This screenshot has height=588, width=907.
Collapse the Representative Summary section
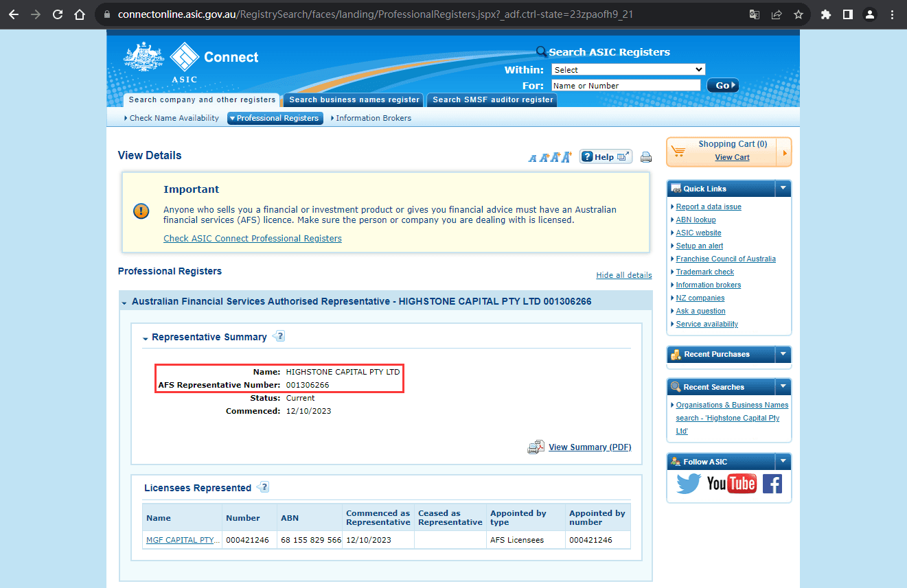(146, 338)
